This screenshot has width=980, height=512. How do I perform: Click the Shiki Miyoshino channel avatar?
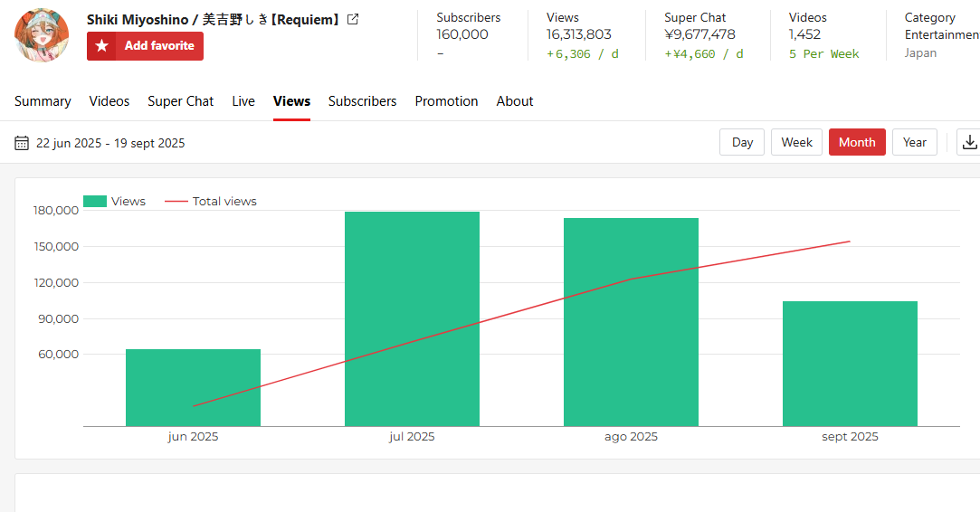[x=42, y=35]
